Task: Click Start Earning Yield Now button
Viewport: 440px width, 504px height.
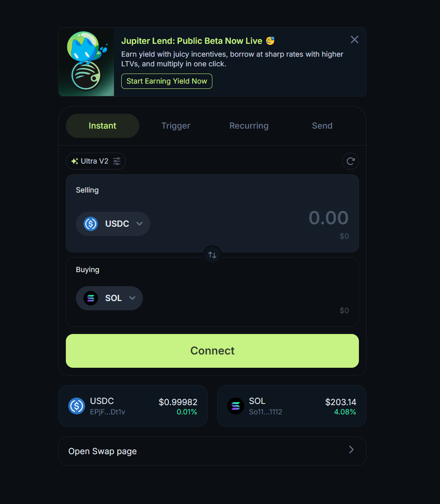Action: tap(167, 81)
